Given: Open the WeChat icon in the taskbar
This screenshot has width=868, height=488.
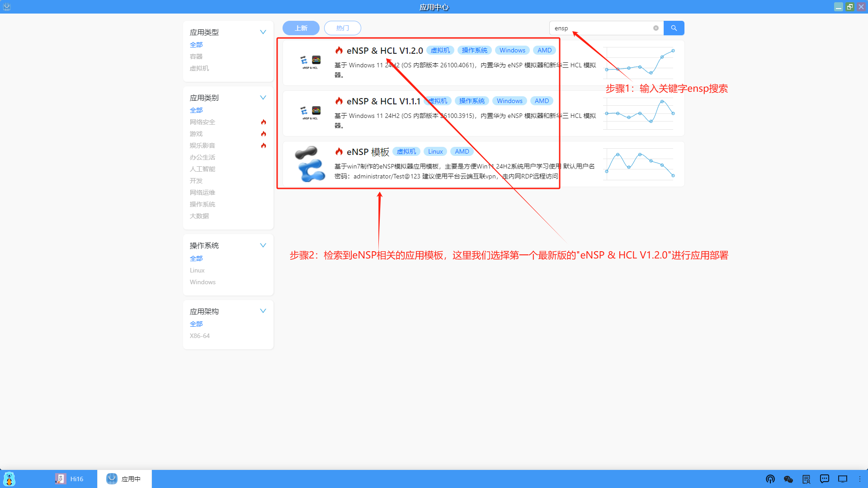Looking at the screenshot, I should coord(788,479).
